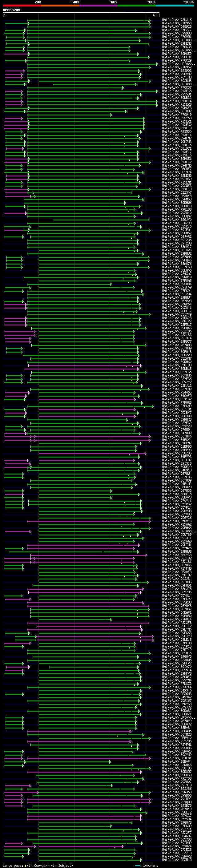Click the orange ~40% identity legend bar

coord(61,6)
